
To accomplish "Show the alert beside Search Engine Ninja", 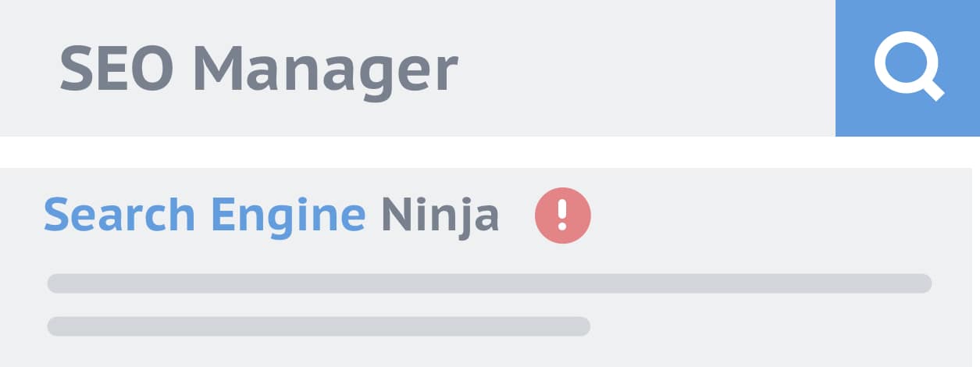I will [562, 216].
